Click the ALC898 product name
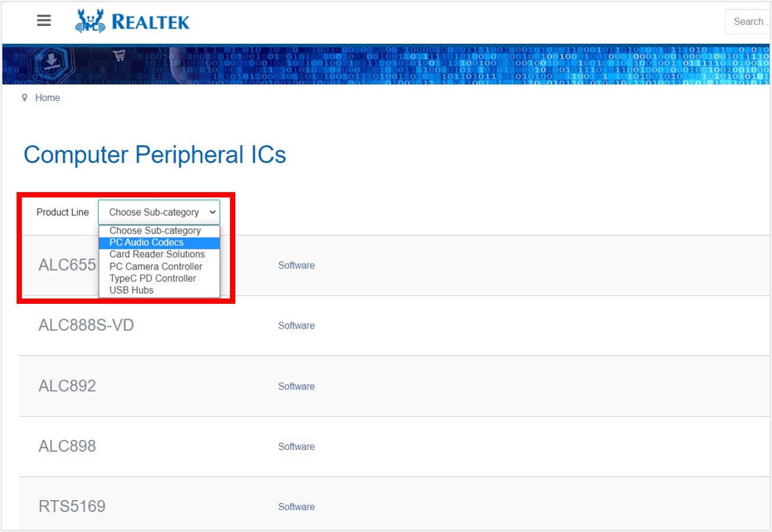Image resolution: width=772 pixels, height=532 pixels. coord(67,446)
